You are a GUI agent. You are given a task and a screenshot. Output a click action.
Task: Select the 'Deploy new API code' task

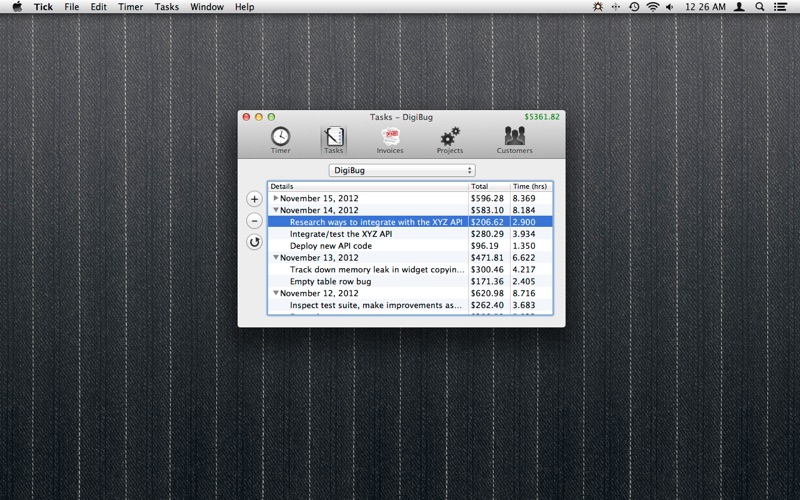click(x=331, y=245)
